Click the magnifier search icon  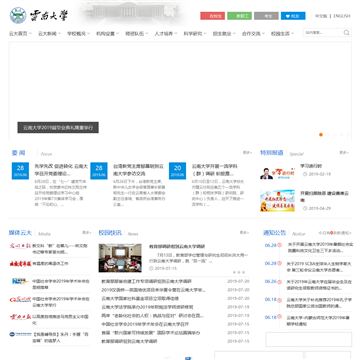click(347, 33)
